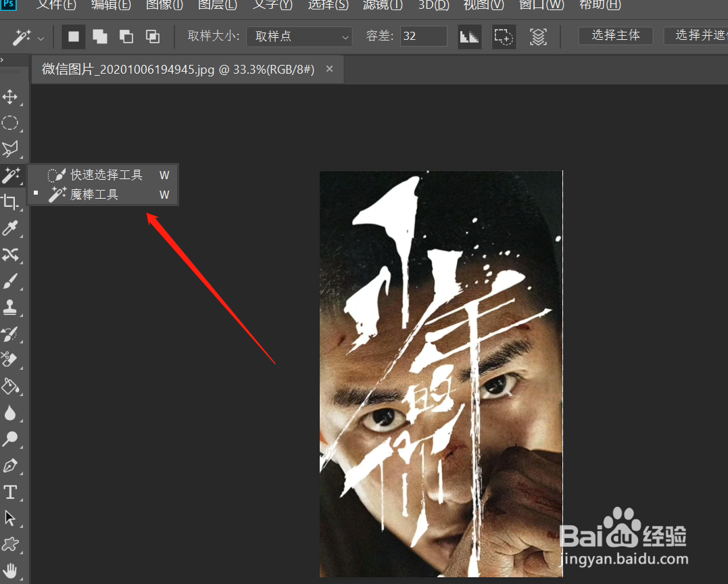Open the 滤镜 menu
728x584 pixels.
pos(383,5)
